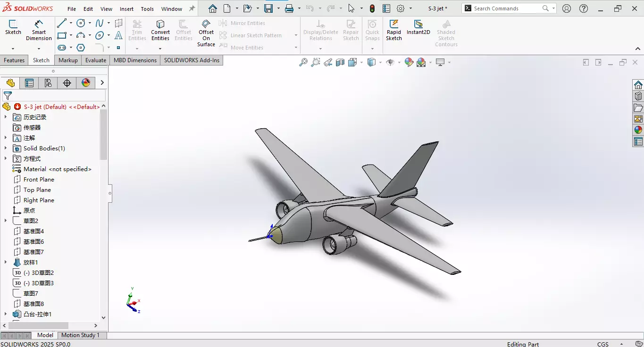Open the SOLIDWORKS Add-Ins tab
Image resolution: width=644 pixels, height=347 pixels.
pyautogui.click(x=192, y=60)
